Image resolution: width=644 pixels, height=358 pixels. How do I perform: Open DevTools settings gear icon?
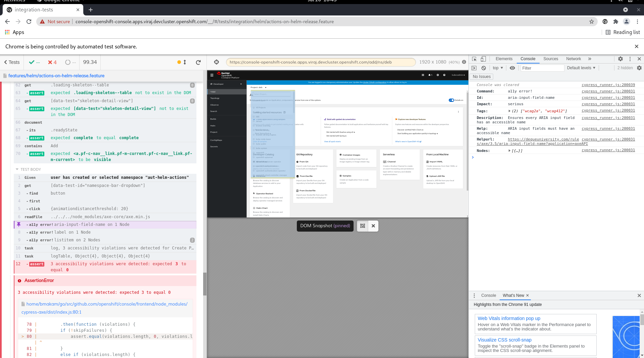point(620,59)
